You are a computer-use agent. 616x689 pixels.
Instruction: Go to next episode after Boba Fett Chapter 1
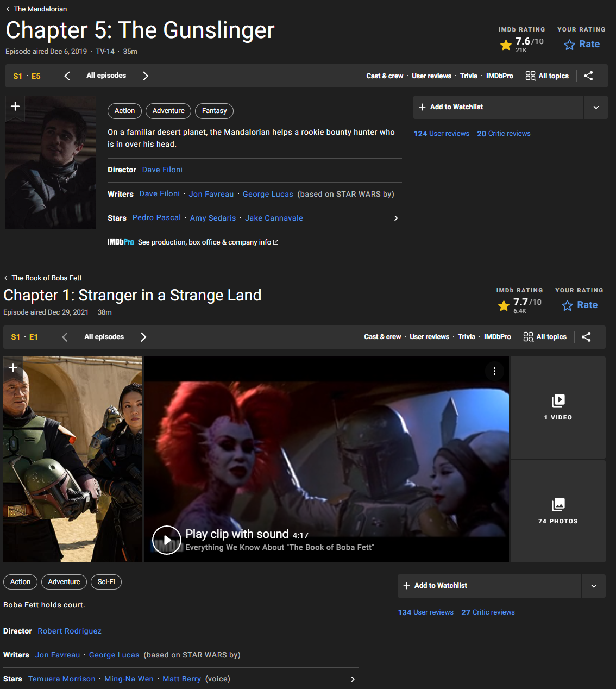point(143,337)
